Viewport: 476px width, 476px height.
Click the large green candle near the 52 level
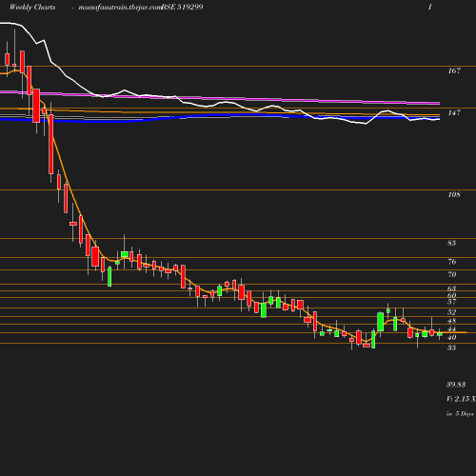pyautogui.click(x=381, y=322)
